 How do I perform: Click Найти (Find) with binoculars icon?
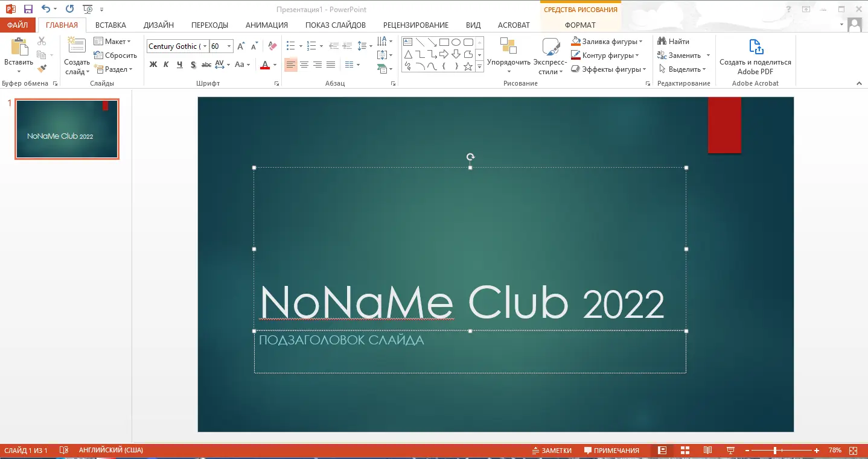click(674, 42)
